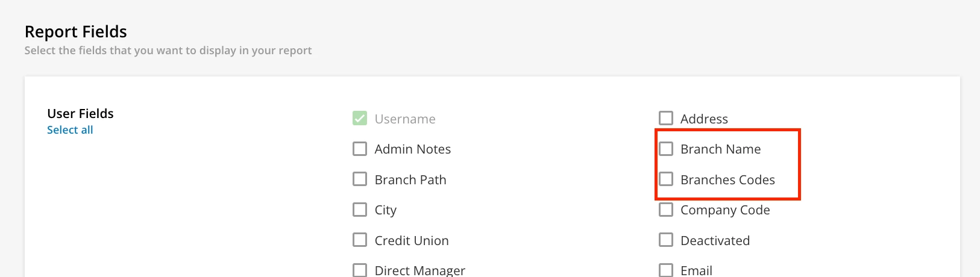Image resolution: width=980 pixels, height=277 pixels.
Task: Click the Deactivated label text
Action: pos(715,241)
